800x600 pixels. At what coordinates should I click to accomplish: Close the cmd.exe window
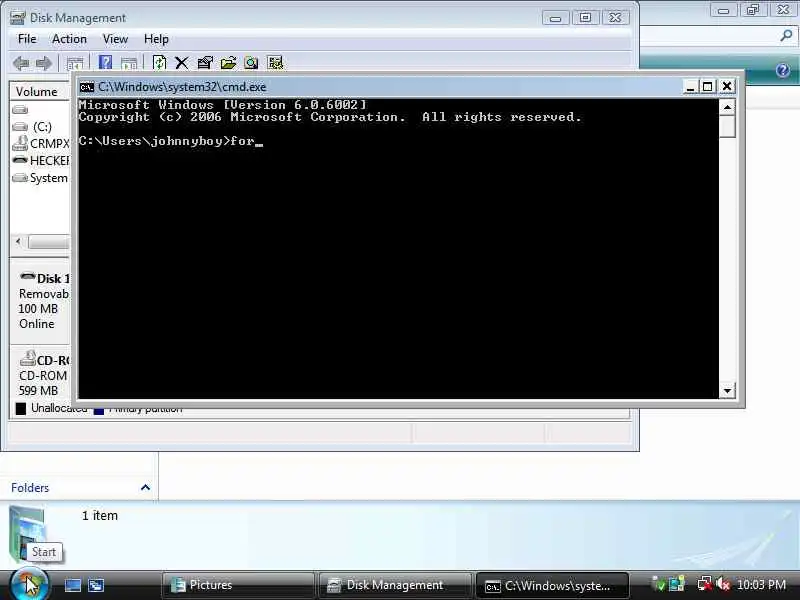coord(727,87)
